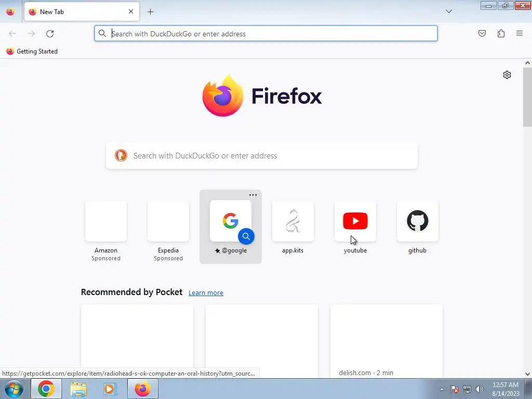The image size is (532, 399).
Task: Close the New Tab tab
Action: 131,11
